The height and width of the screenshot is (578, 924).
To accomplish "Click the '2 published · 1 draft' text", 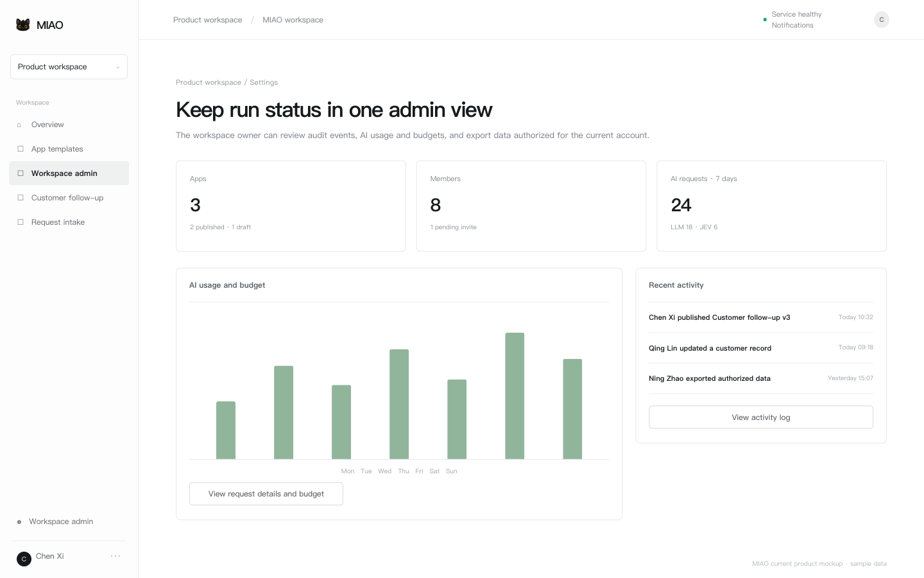I will [220, 227].
